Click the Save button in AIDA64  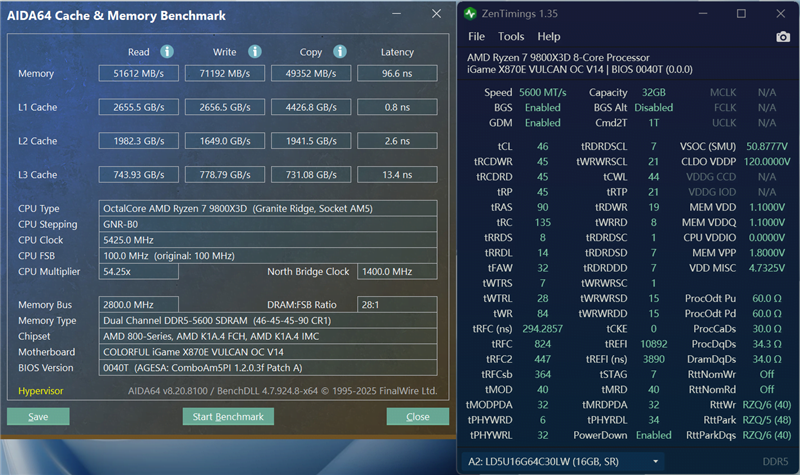tap(38, 416)
